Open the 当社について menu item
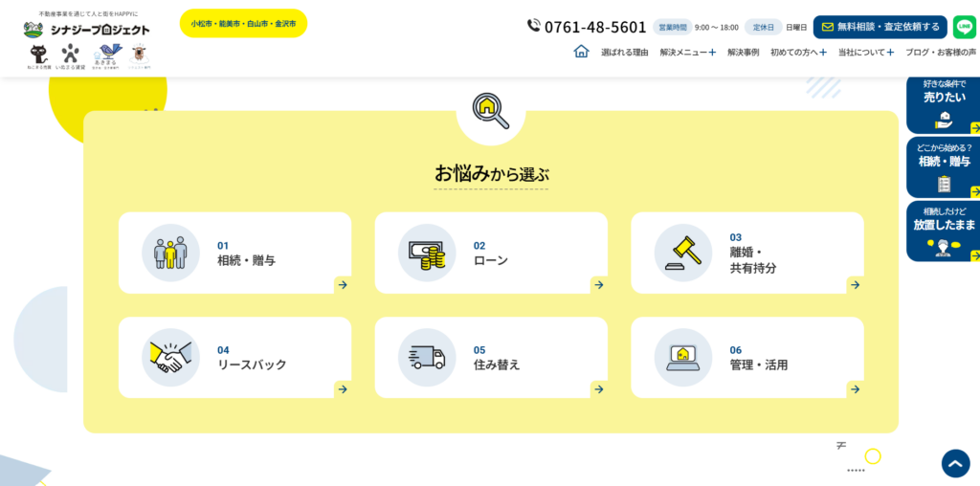This screenshot has height=486, width=980. pyautogui.click(x=861, y=53)
